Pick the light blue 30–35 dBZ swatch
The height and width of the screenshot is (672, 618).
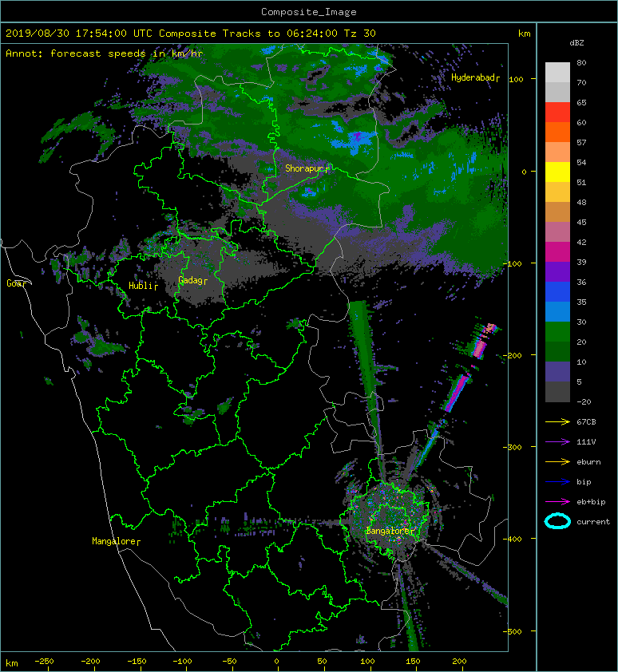tap(557, 311)
